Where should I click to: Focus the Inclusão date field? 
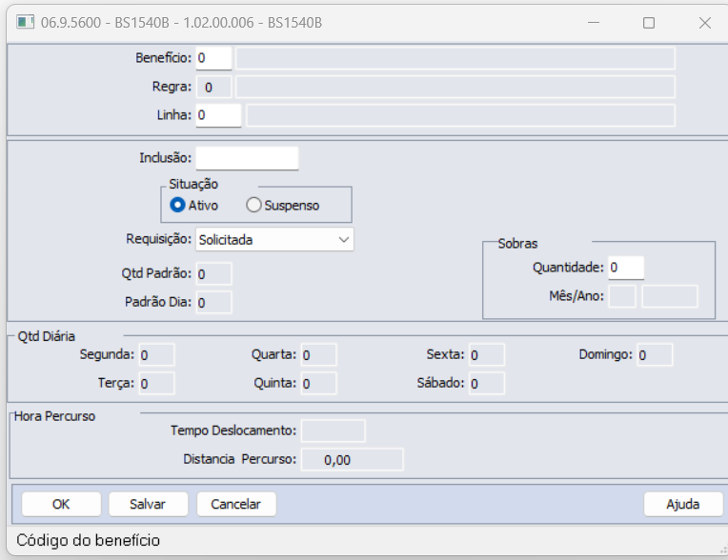click(x=247, y=158)
